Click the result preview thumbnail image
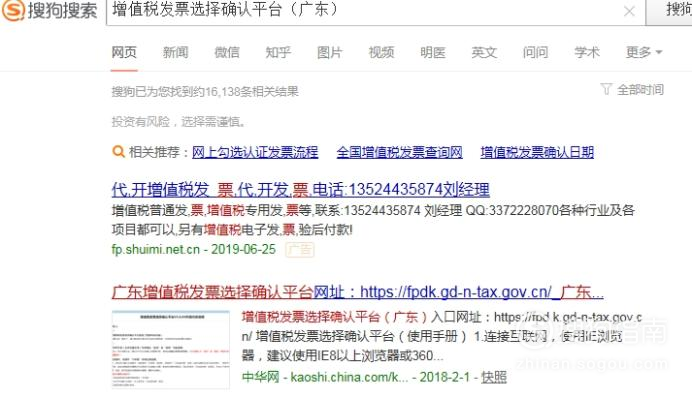This screenshot has height=398, width=692. pyautogui.click(x=170, y=349)
